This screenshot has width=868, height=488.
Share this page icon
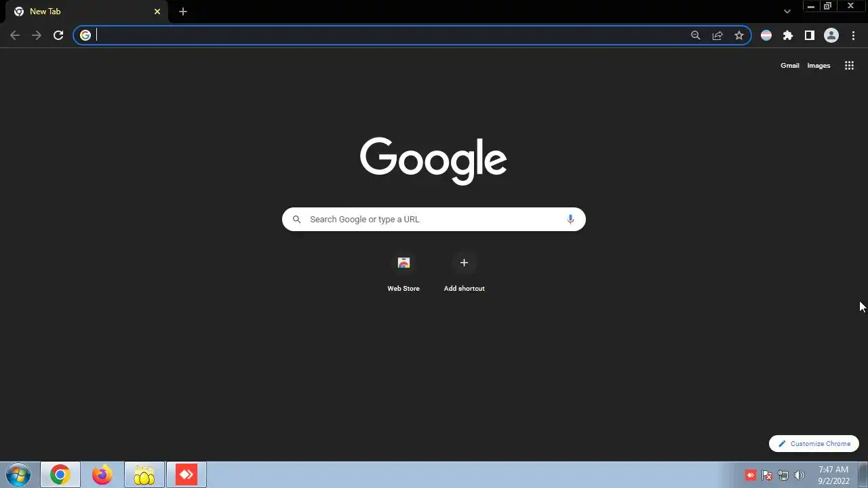coord(717,35)
